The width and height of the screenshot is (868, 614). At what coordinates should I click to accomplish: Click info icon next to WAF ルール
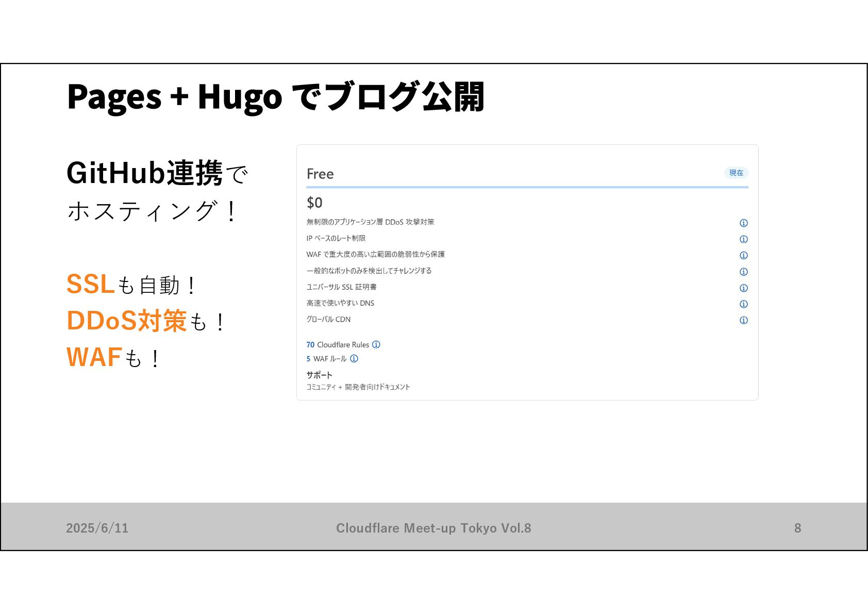click(354, 359)
